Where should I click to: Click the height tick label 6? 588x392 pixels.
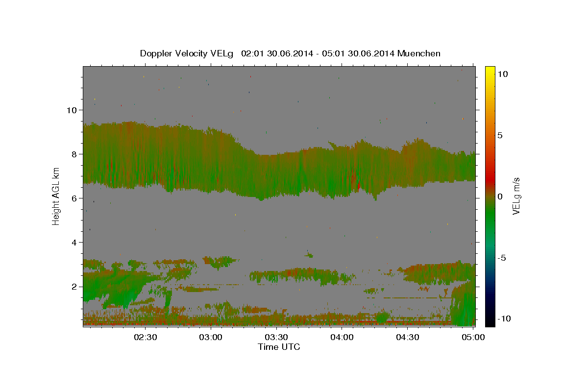click(73, 198)
